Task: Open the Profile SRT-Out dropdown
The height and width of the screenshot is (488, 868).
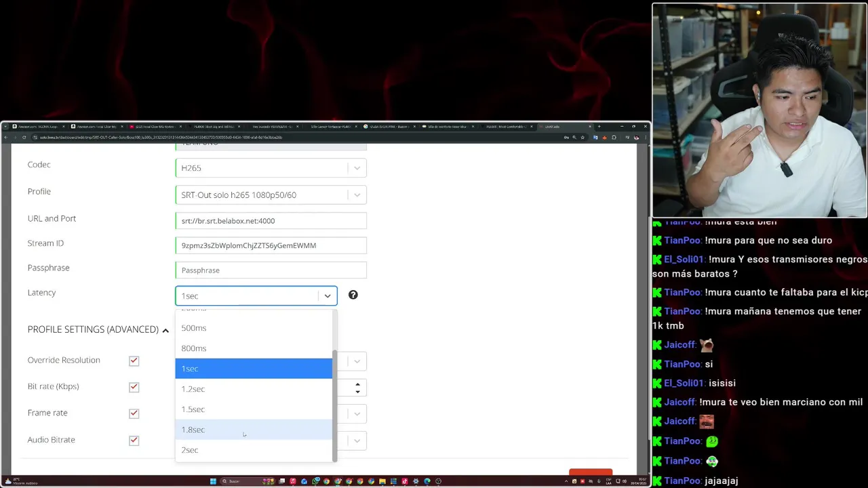Action: point(271,195)
